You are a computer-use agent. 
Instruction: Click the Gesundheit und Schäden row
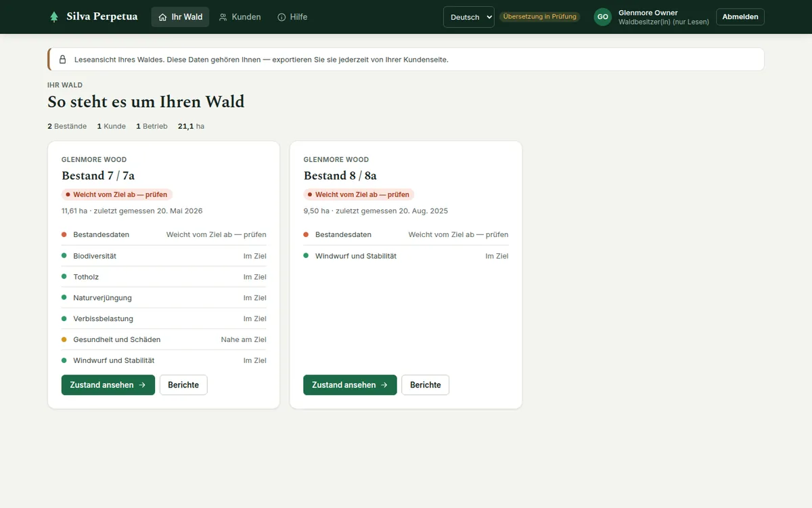164,340
